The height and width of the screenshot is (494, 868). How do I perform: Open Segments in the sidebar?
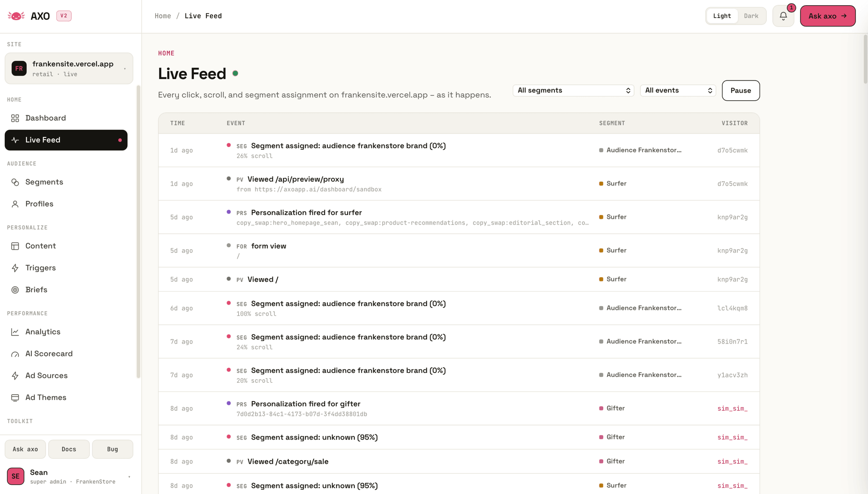pyautogui.click(x=66, y=182)
